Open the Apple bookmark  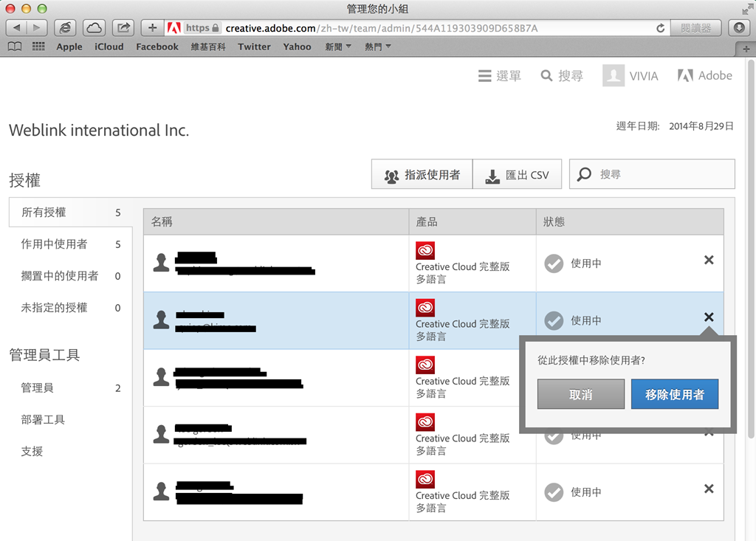click(69, 46)
